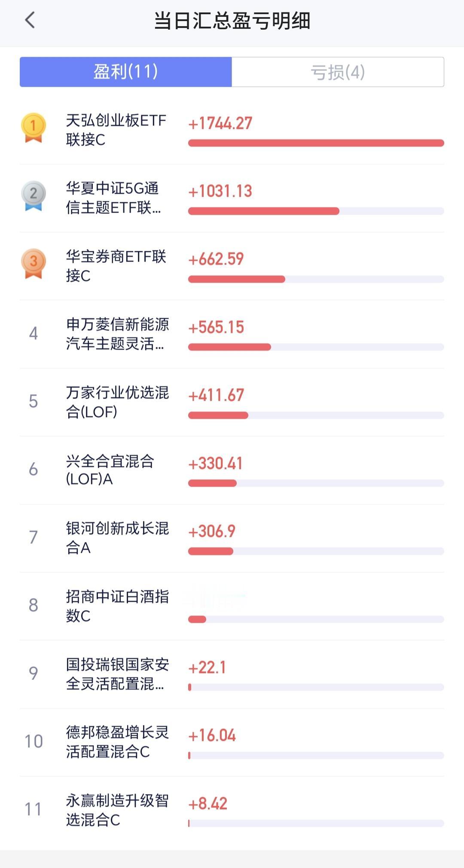
Task: Click the gold rank 1 medal
Action: (x=34, y=128)
